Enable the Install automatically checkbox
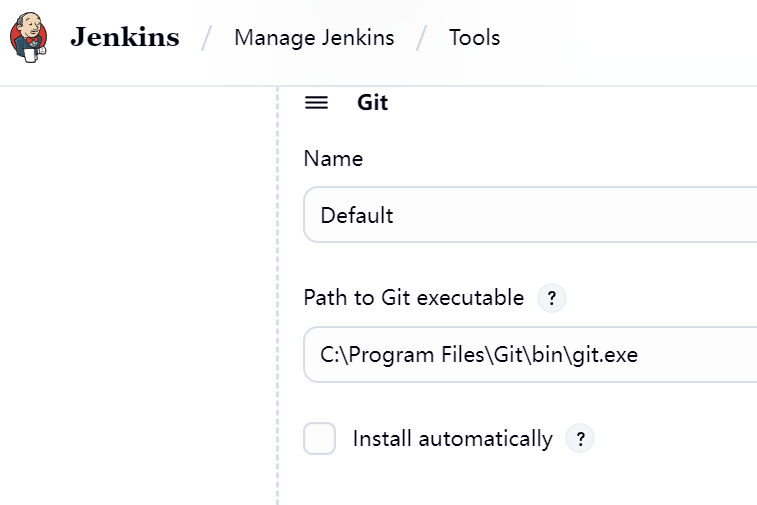757x505 pixels. (320, 439)
